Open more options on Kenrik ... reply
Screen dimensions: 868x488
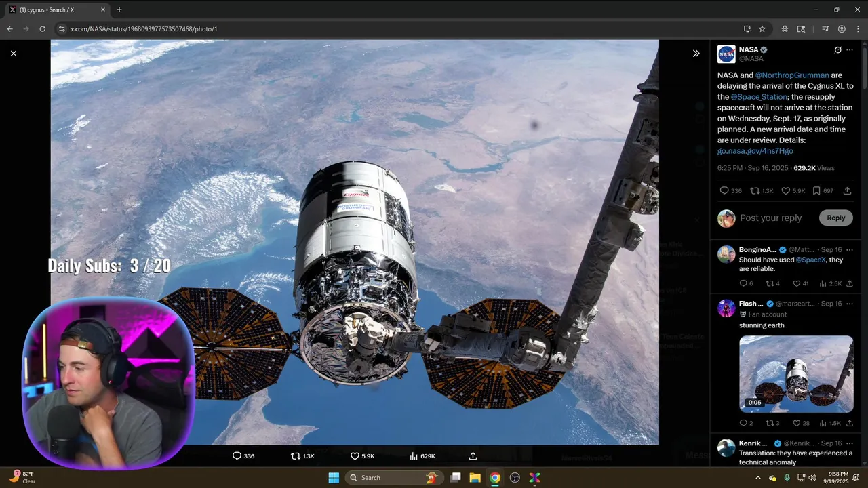pos(850,443)
